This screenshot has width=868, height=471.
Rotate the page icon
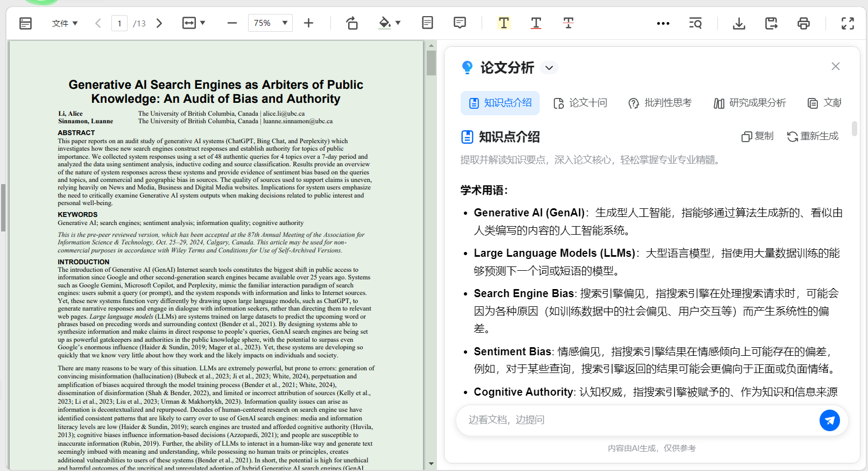352,23
